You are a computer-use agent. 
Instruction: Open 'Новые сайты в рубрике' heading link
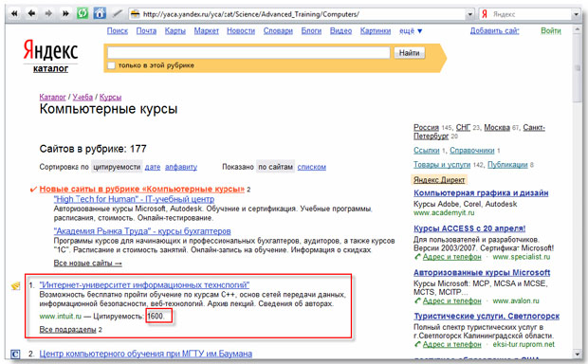(x=141, y=189)
